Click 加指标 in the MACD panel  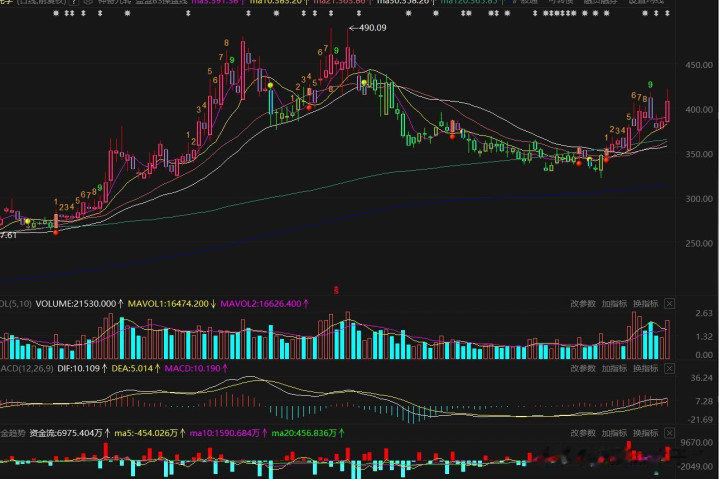coord(614,368)
